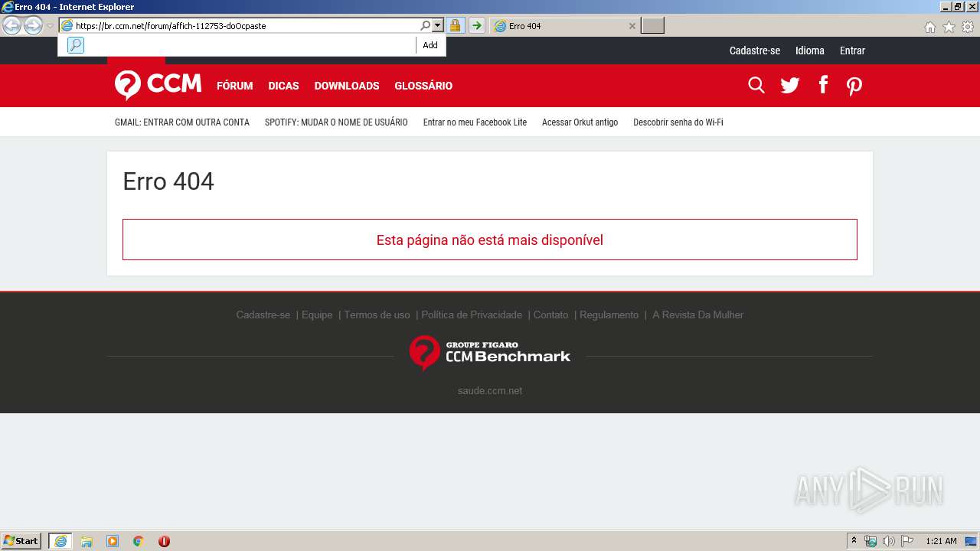
Task: Click the browser Back arrow button
Action: click(x=11, y=26)
